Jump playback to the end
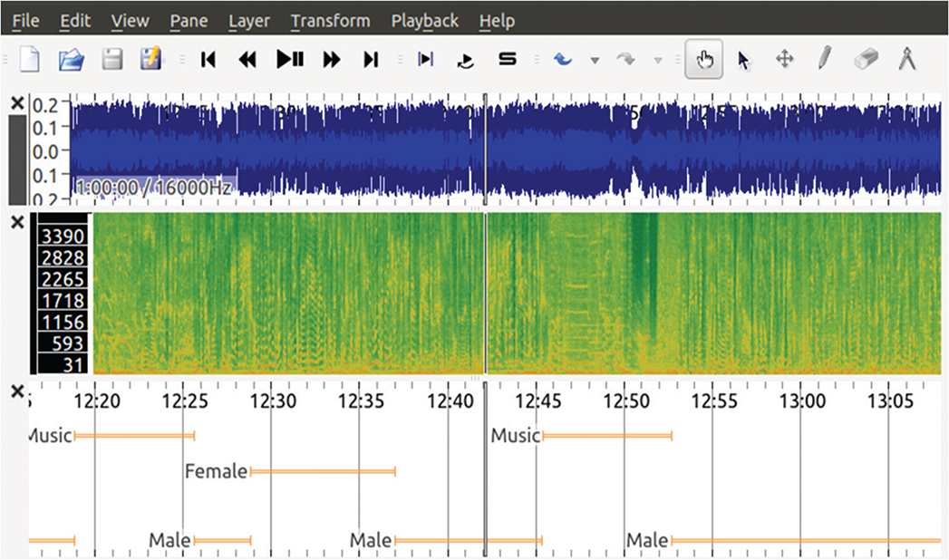Viewport: 949px width, 560px height. [371, 59]
